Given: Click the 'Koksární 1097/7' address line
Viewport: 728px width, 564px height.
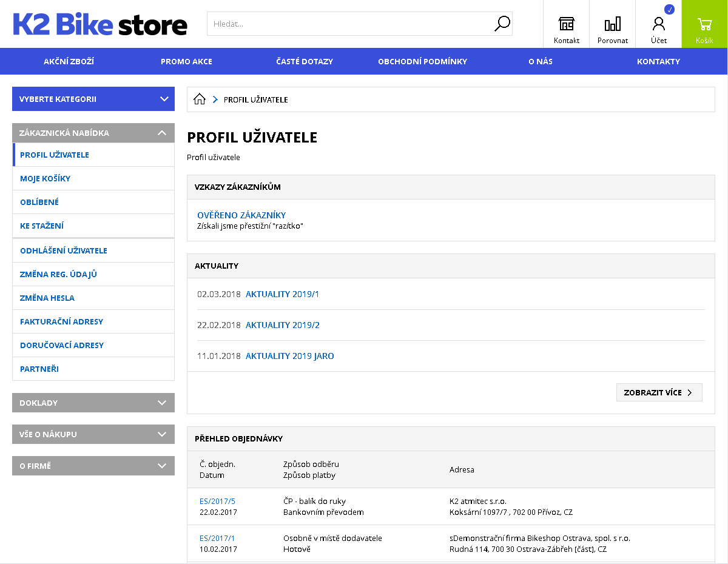Looking at the screenshot, I should click(511, 512).
